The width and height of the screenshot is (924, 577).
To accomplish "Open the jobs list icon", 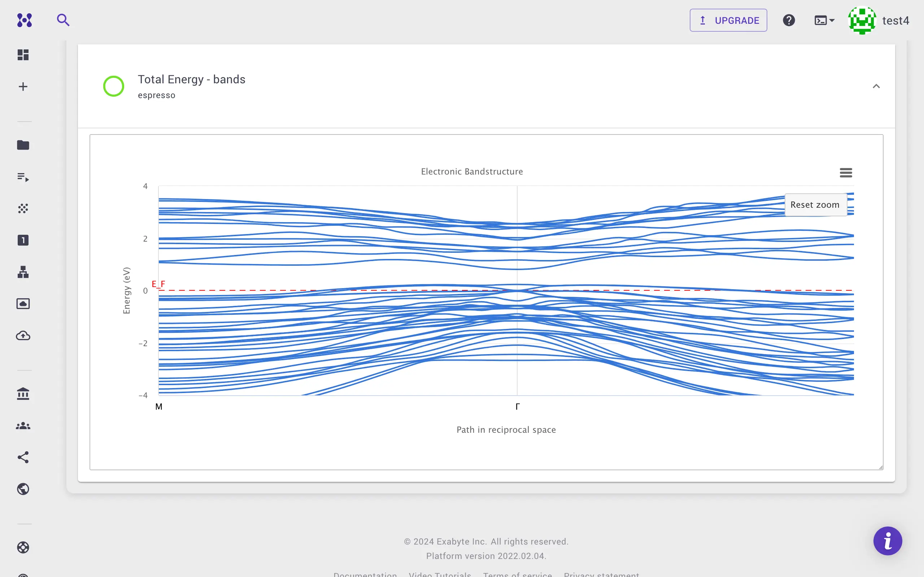I will 23,177.
